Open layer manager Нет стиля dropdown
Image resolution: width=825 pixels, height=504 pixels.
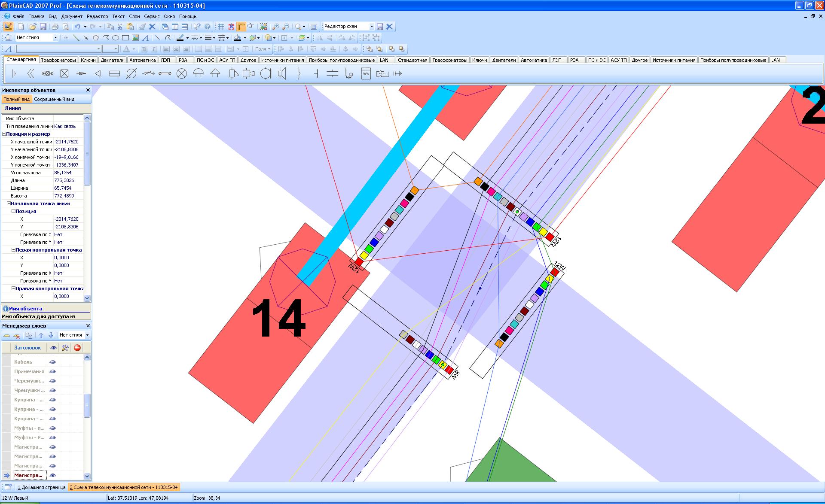(x=87, y=335)
